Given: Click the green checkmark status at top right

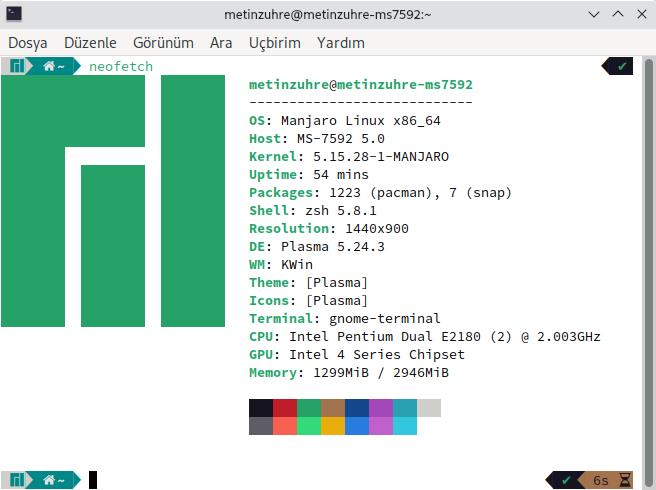Looking at the screenshot, I should point(622,66).
